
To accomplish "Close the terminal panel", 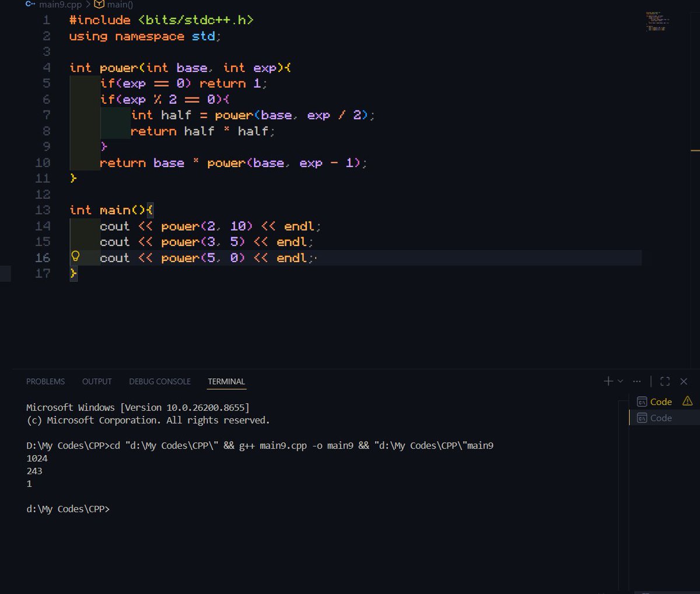I will [x=684, y=381].
